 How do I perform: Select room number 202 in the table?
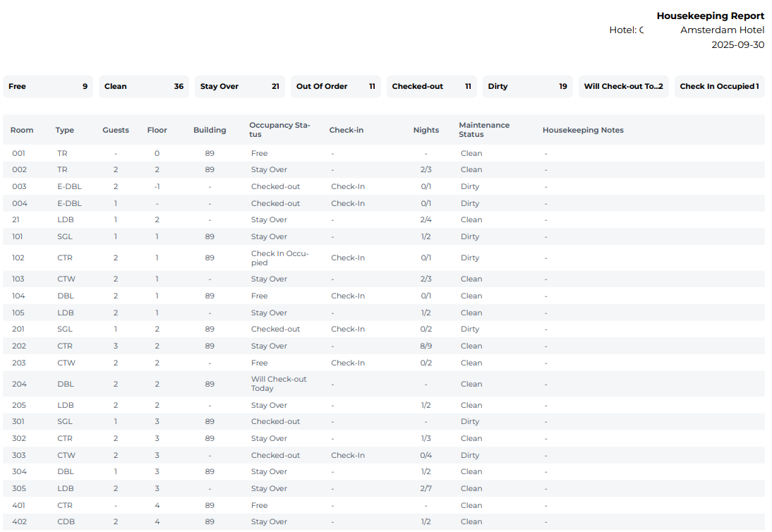pos(19,346)
